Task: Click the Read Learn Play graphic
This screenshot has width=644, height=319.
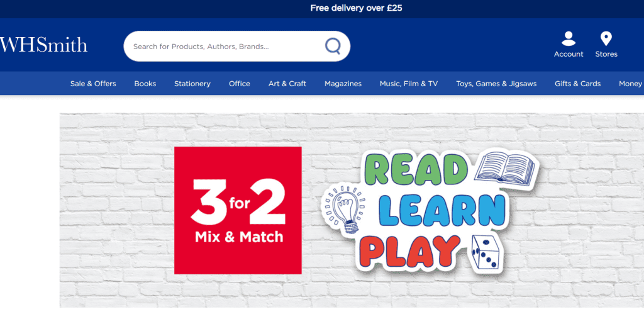Action: [x=430, y=211]
